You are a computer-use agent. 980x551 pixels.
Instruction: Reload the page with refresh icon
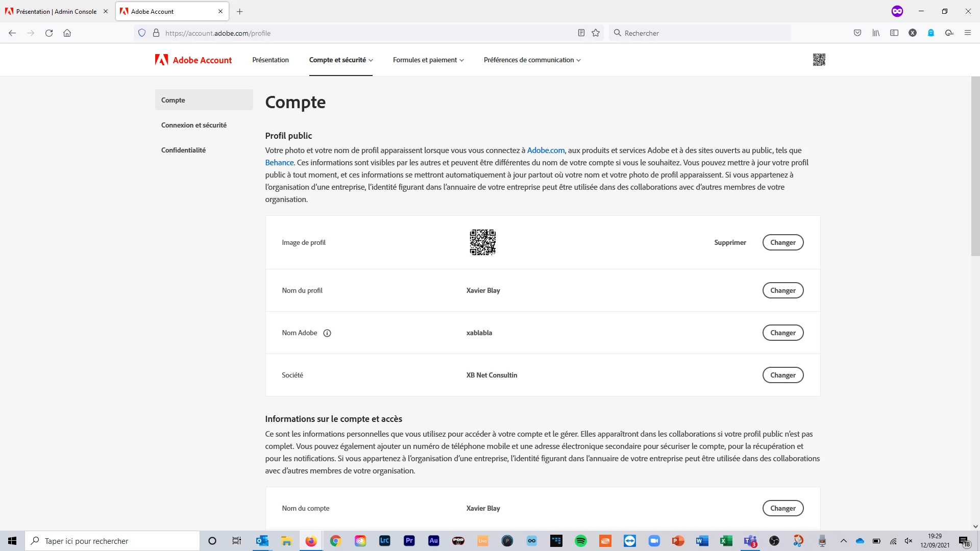tap(49, 33)
